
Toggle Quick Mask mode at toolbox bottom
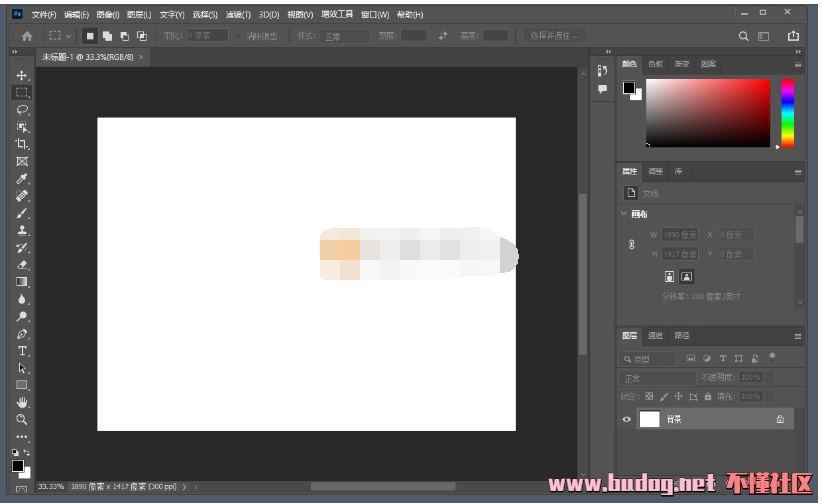tap(21, 490)
